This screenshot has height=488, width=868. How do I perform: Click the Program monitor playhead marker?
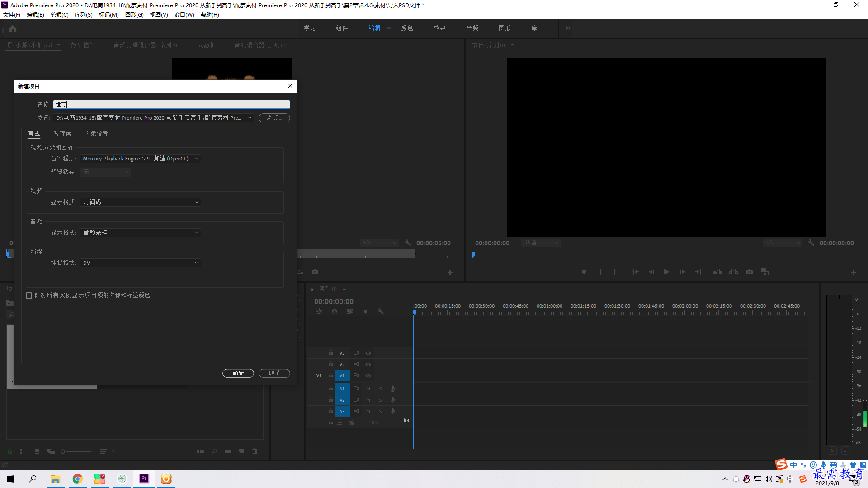pyautogui.click(x=473, y=255)
